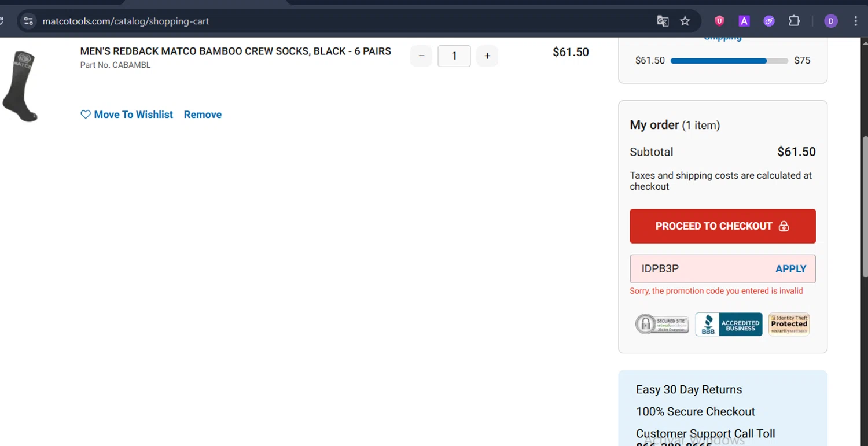Click the Secured Site padlock badge
The height and width of the screenshot is (446, 868).
(x=662, y=325)
